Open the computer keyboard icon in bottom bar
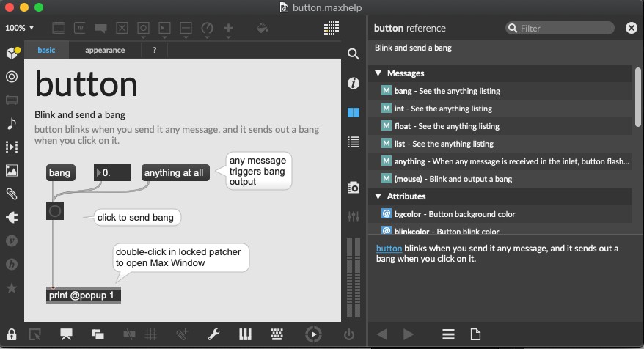 click(x=277, y=334)
